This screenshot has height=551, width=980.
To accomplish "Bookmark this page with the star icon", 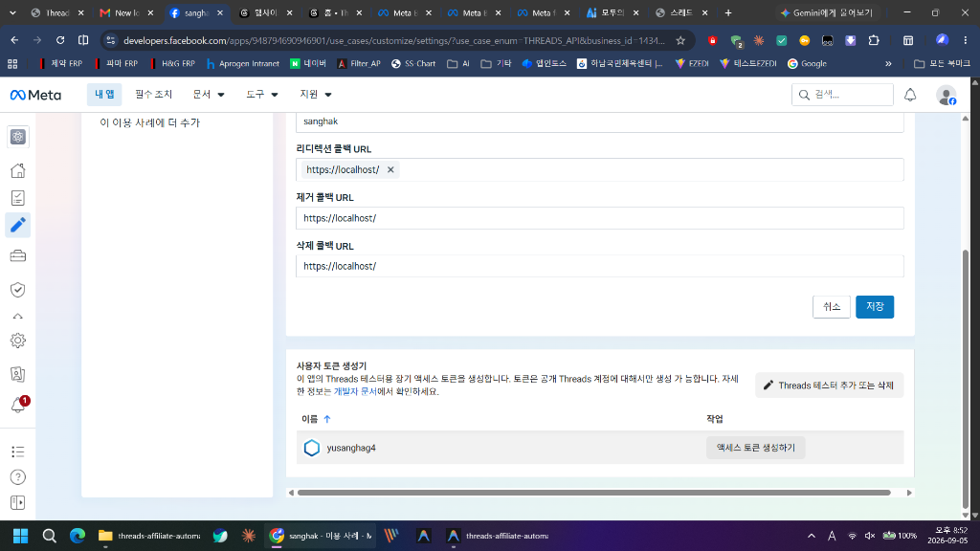I will point(680,40).
